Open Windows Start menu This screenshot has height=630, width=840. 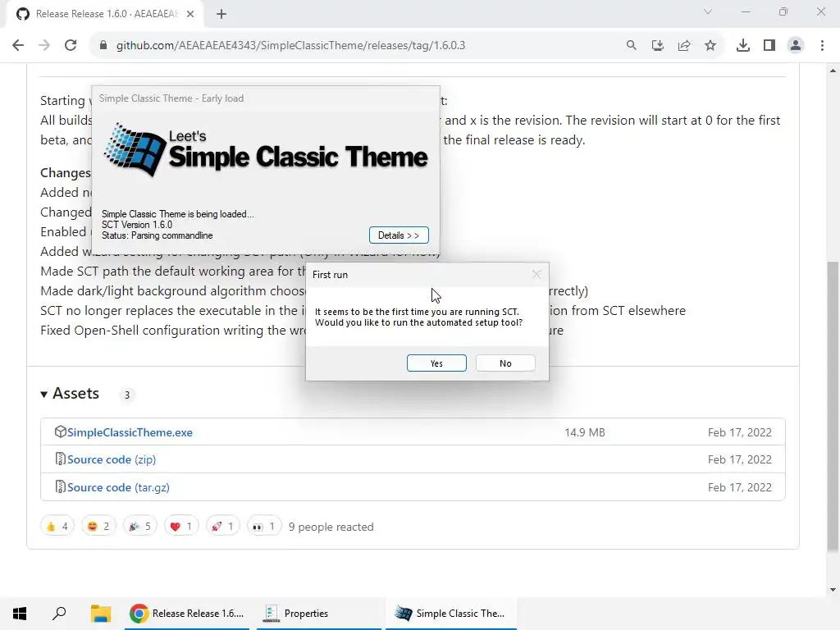pyautogui.click(x=20, y=614)
